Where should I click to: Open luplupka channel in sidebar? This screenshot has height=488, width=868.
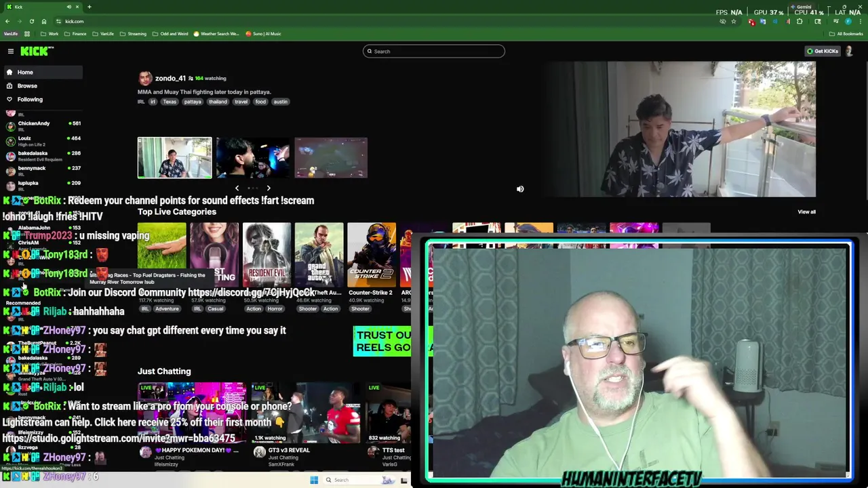[43, 186]
